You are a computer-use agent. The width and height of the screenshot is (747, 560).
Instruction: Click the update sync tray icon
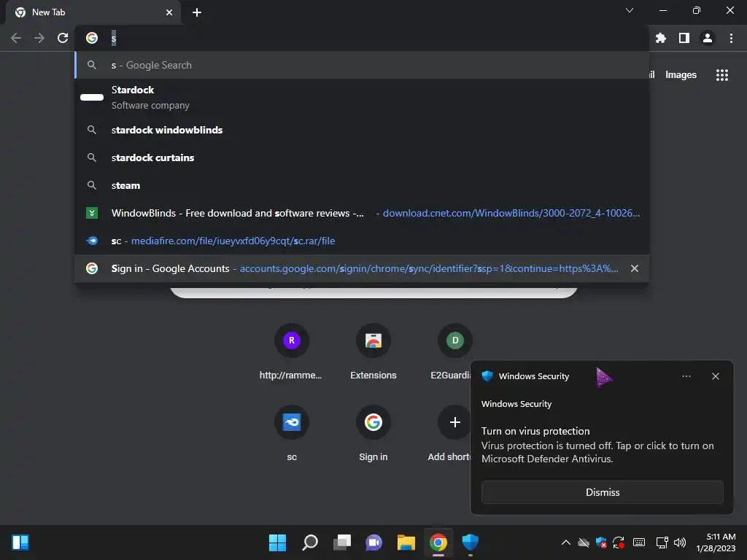click(619, 542)
